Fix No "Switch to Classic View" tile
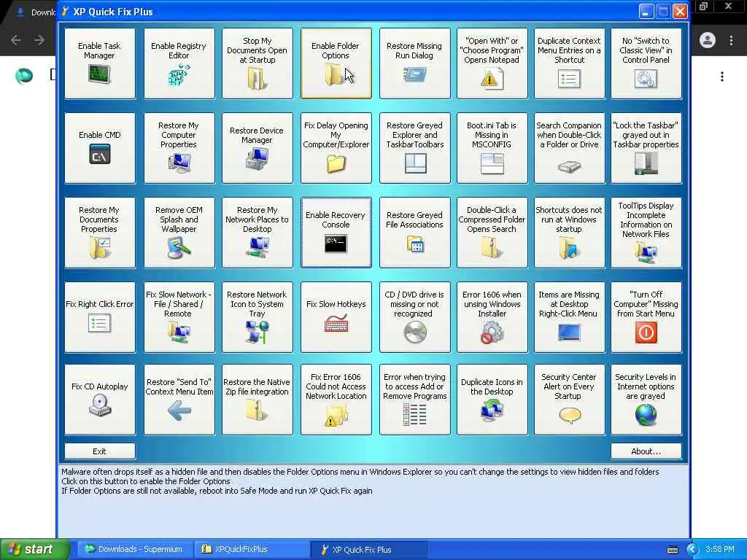The height and width of the screenshot is (560, 747). coord(646,63)
